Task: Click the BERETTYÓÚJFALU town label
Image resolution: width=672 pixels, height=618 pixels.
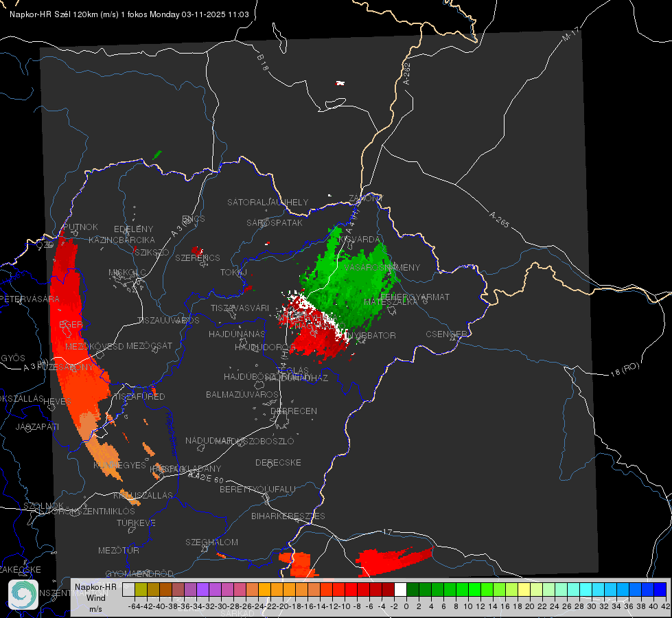Action: coord(257,489)
